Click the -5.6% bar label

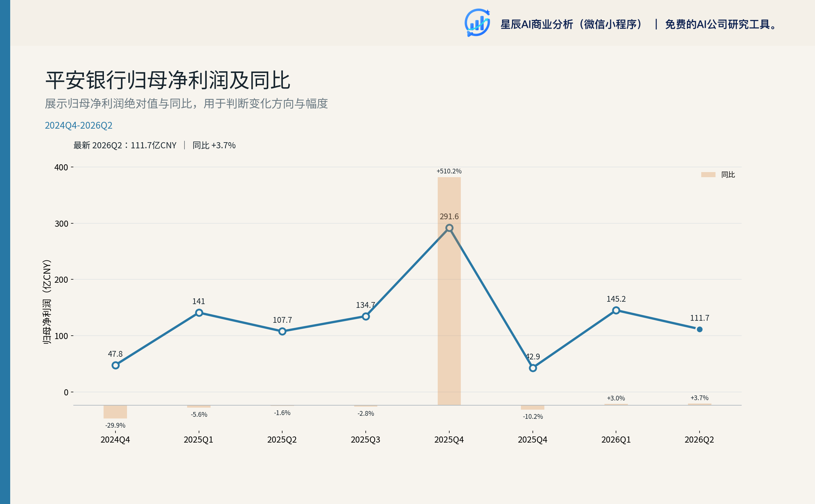click(199, 414)
